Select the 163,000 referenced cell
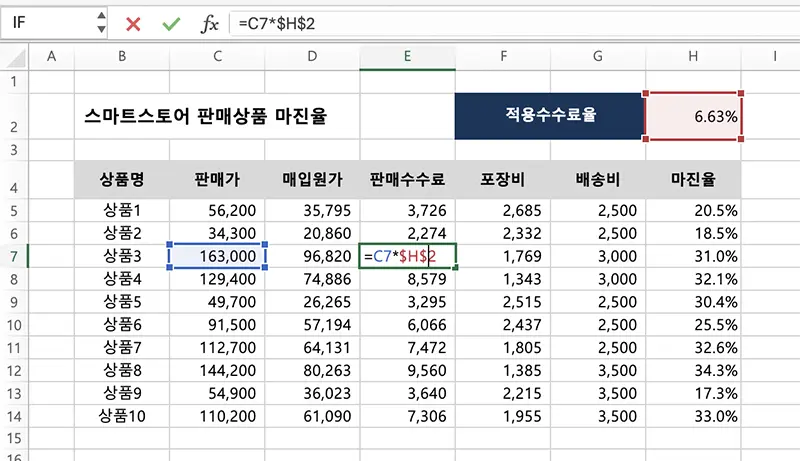 pyautogui.click(x=217, y=256)
